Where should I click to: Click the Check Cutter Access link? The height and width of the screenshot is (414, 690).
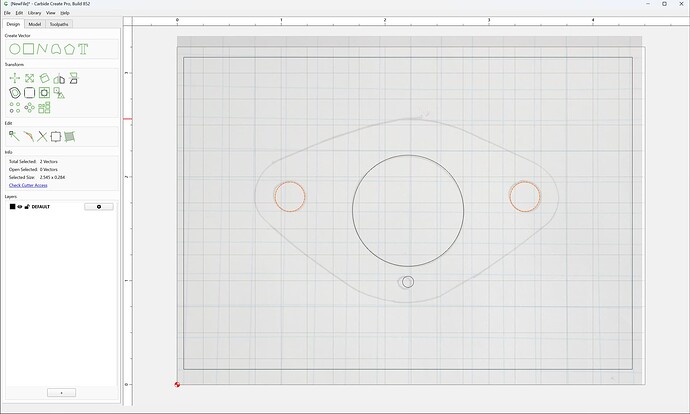click(x=28, y=185)
